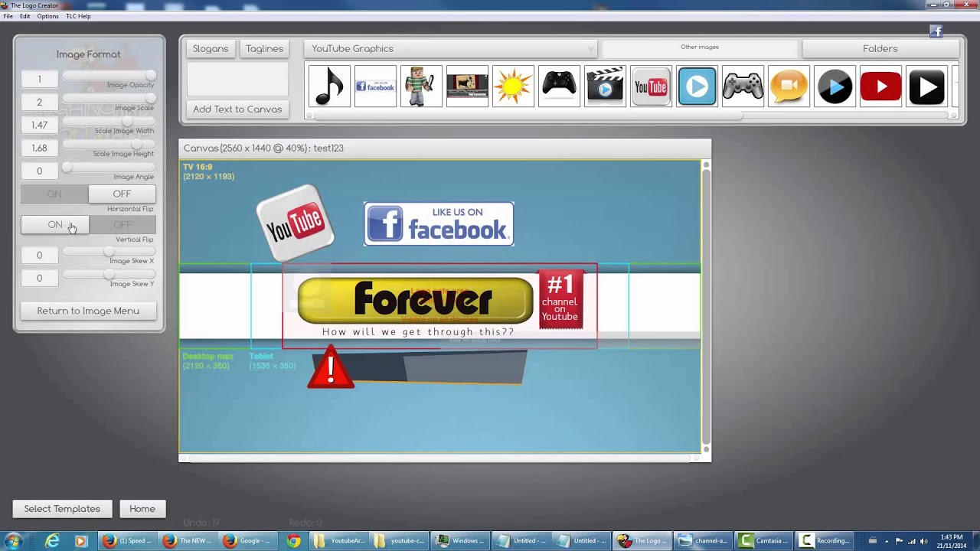Click Return to Image Menu
Screen dimensions: 980x551
[x=89, y=311]
